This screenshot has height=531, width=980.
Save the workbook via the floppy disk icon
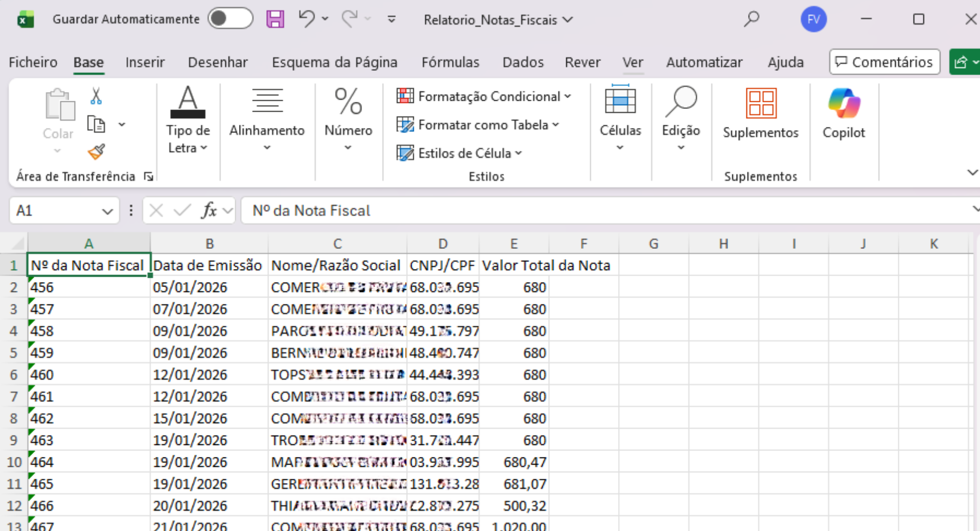[x=275, y=19]
